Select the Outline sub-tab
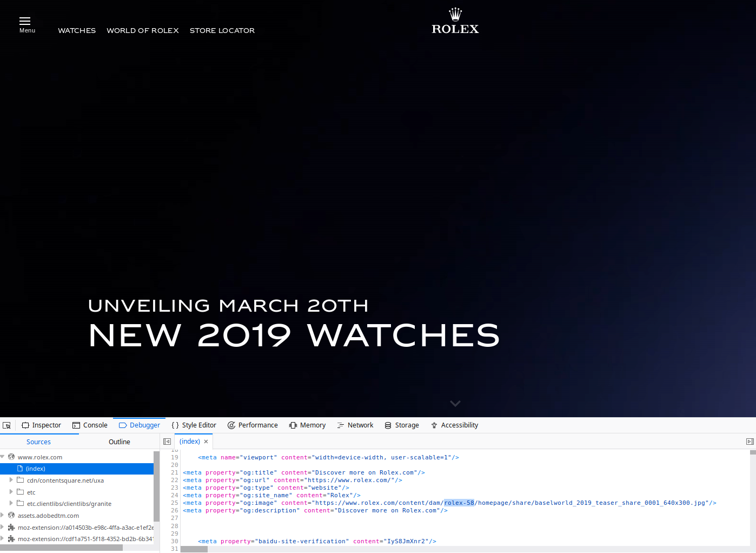This screenshot has width=756, height=553. 119,442
